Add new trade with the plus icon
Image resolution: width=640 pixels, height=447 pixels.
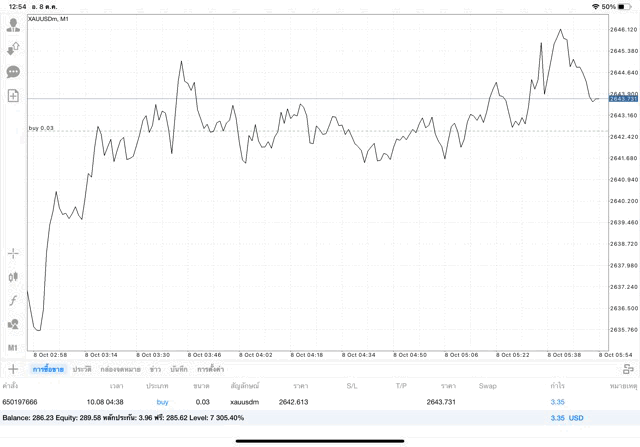(13, 369)
